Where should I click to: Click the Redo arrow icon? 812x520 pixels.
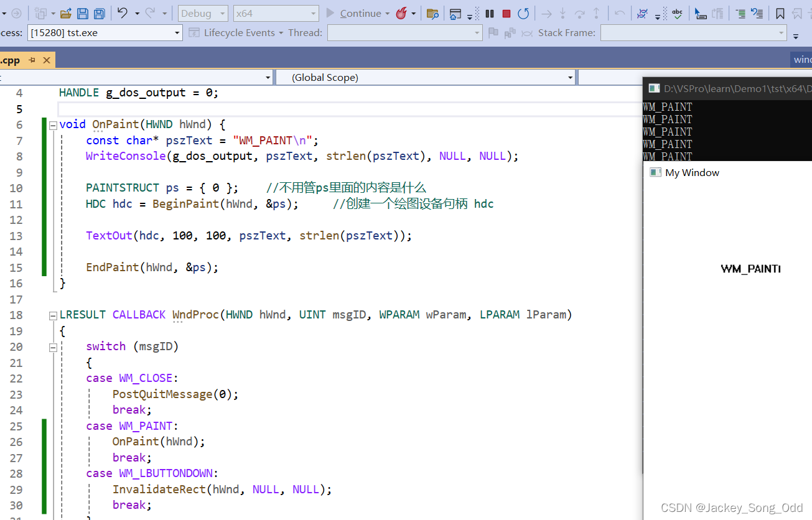point(150,13)
